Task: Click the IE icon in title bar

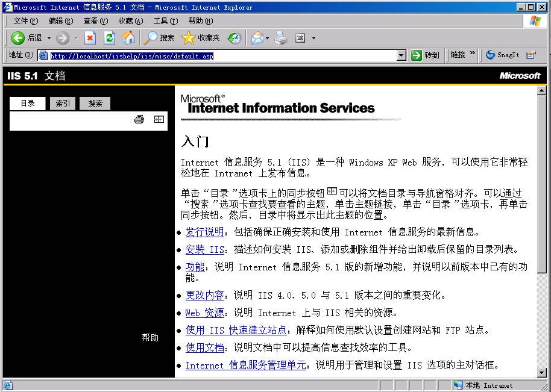Action: 7,7
